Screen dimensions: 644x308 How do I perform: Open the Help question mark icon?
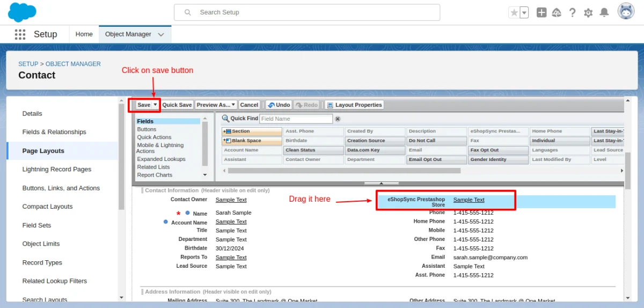573,12
